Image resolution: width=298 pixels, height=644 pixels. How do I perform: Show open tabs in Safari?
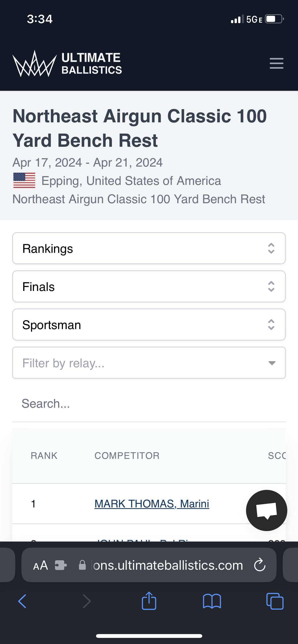click(x=275, y=601)
